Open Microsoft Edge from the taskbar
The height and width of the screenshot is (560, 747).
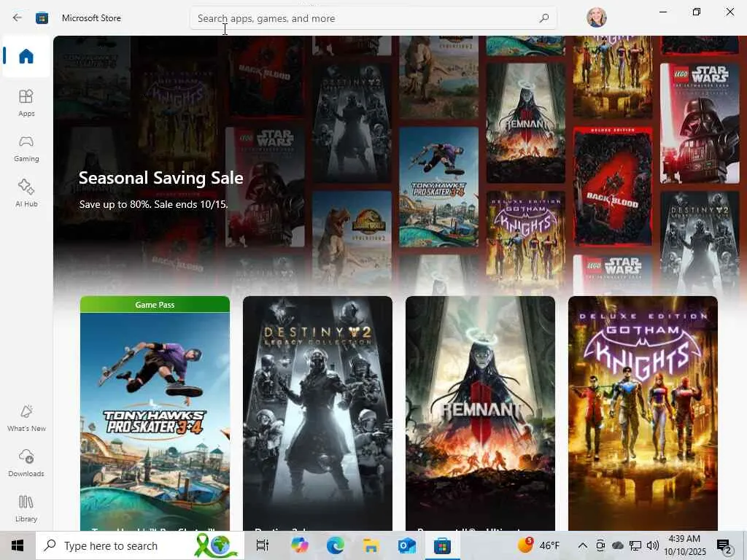(x=336, y=545)
